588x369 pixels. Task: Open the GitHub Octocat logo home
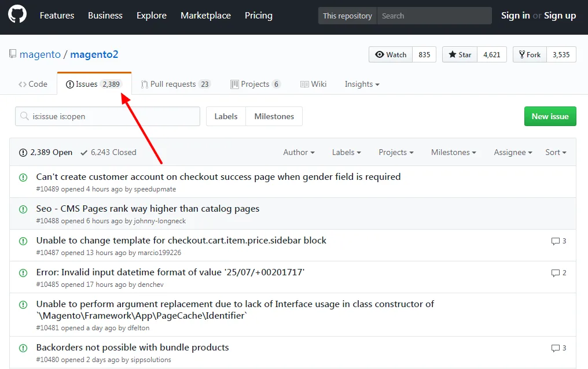pyautogui.click(x=17, y=15)
